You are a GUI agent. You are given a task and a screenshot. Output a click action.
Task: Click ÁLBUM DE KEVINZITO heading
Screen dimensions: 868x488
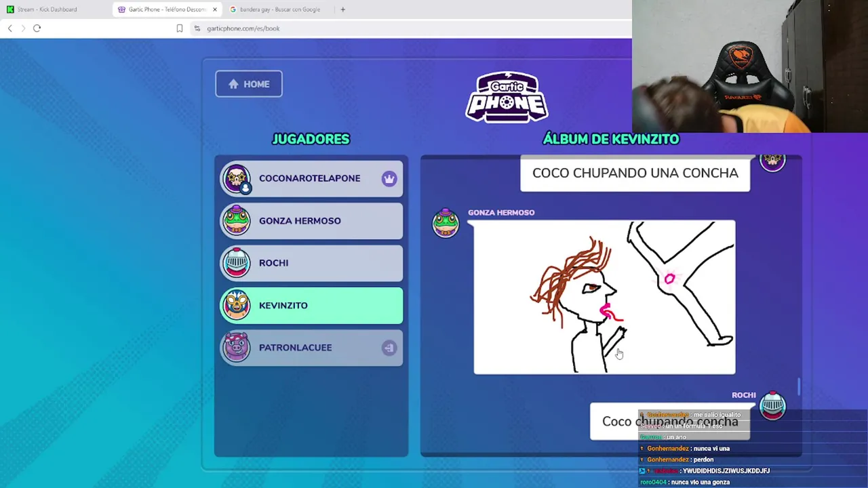tap(611, 139)
